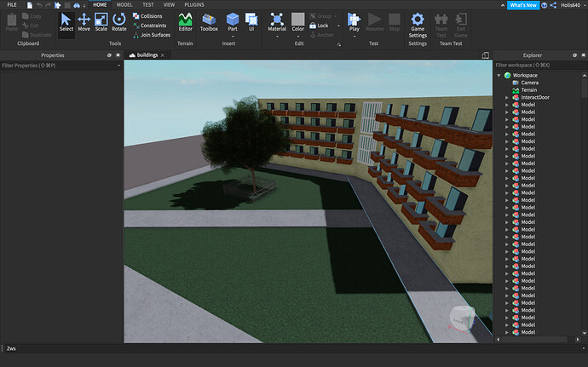Click the Color swatch
Image resolution: width=588 pixels, height=367 pixels.
click(x=298, y=19)
